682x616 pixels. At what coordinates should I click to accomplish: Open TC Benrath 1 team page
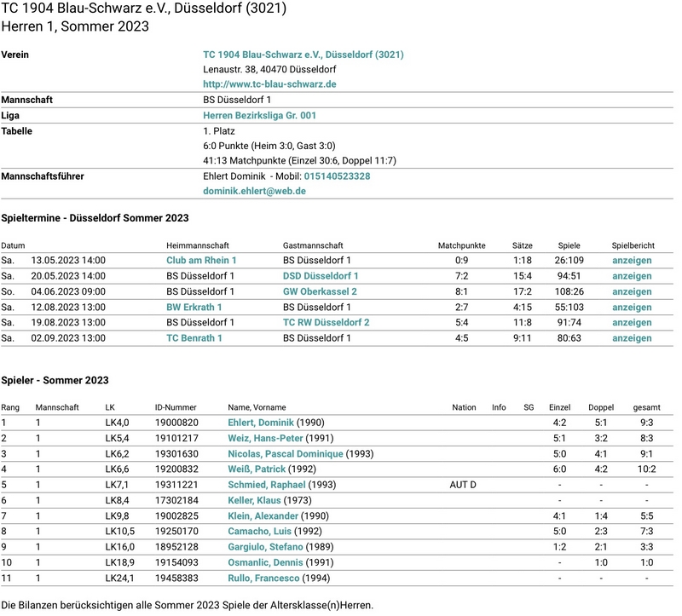tap(194, 338)
